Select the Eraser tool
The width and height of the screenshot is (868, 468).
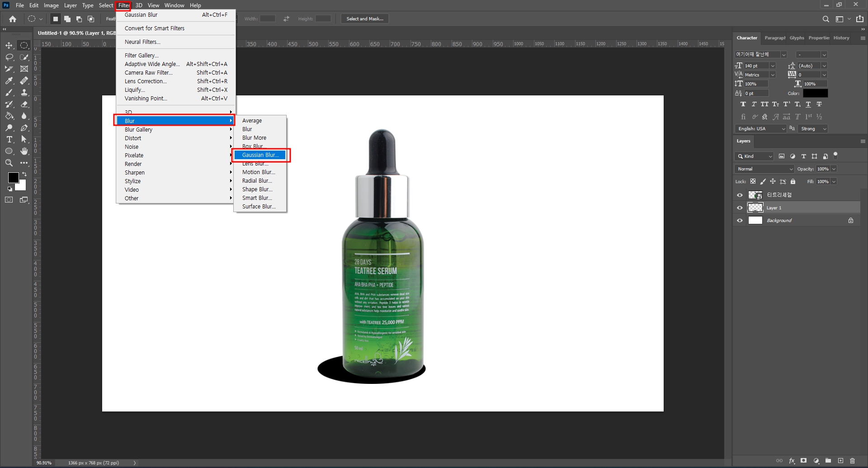click(24, 104)
